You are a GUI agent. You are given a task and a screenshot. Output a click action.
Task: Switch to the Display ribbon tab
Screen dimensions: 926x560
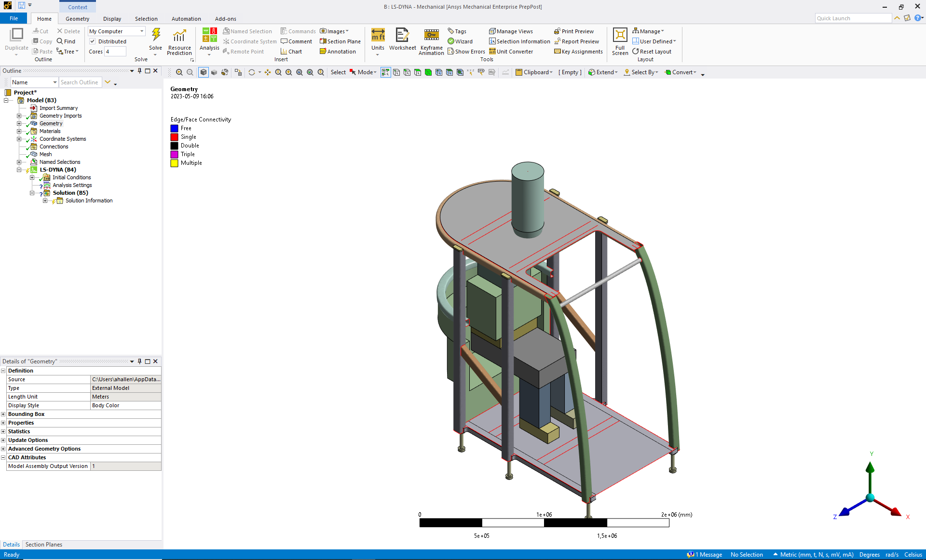(x=112, y=19)
